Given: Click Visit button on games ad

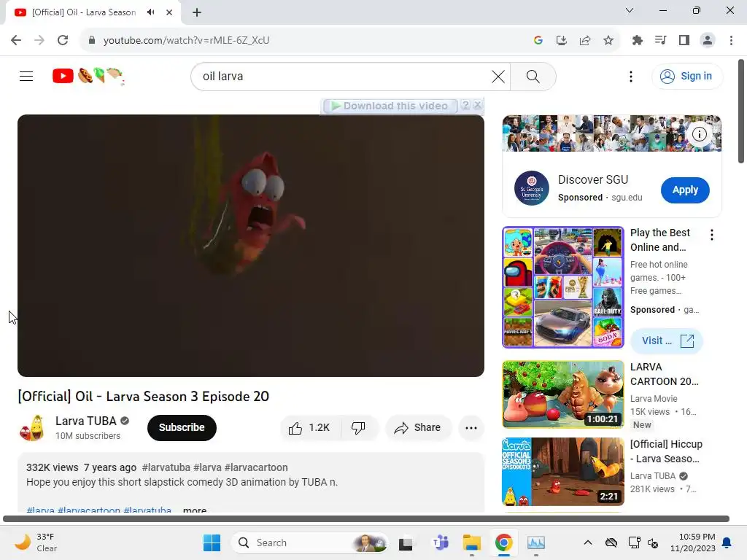Looking at the screenshot, I should (x=667, y=341).
